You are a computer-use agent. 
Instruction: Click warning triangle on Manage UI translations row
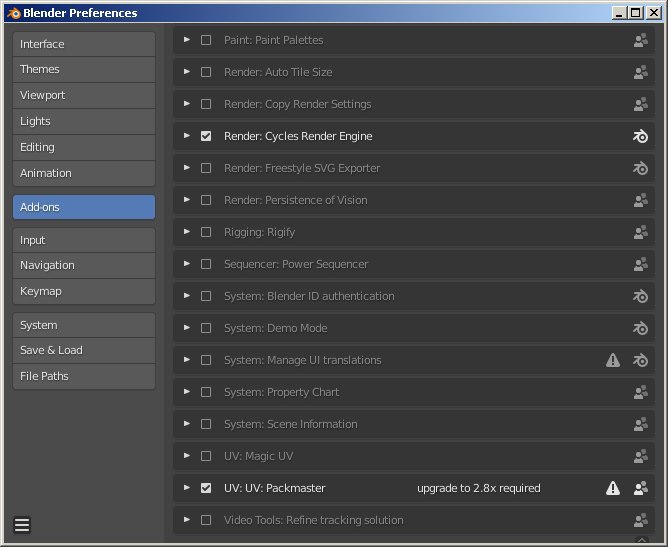[613, 360]
